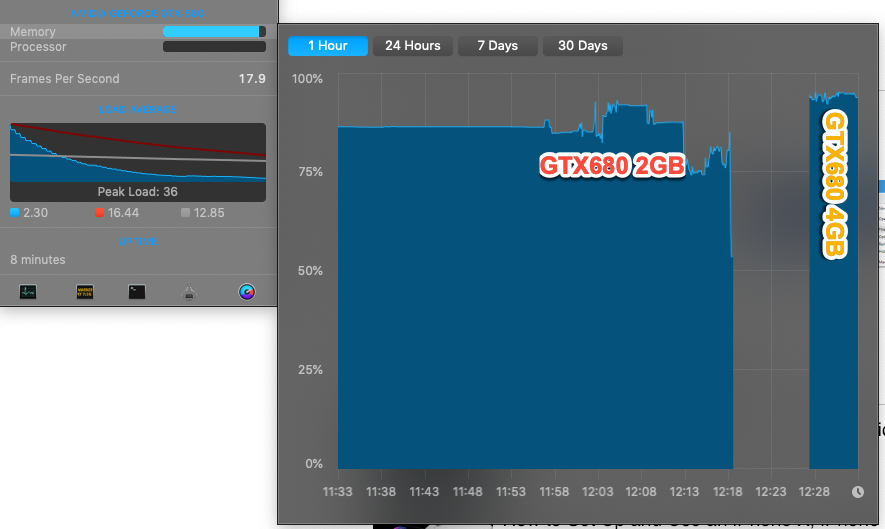Click the blue 2.30 load legend swatch

[x=15, y=213]
